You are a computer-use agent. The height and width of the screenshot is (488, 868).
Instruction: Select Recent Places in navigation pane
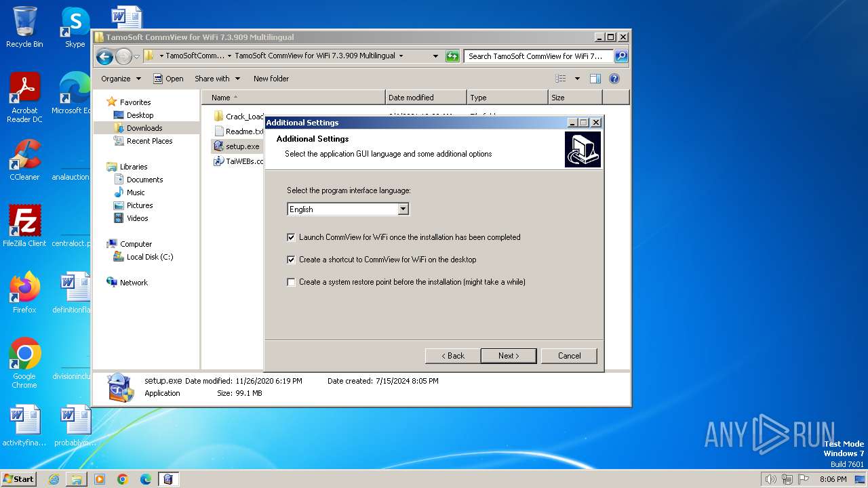pos(149,141)
